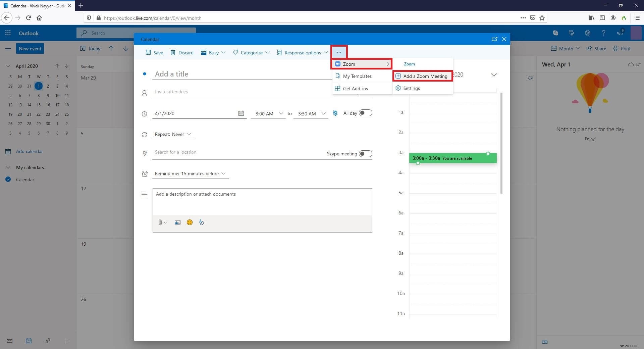Click the New event button
The height and width of the screenshot is (349, 644).
tap(30, 48)
